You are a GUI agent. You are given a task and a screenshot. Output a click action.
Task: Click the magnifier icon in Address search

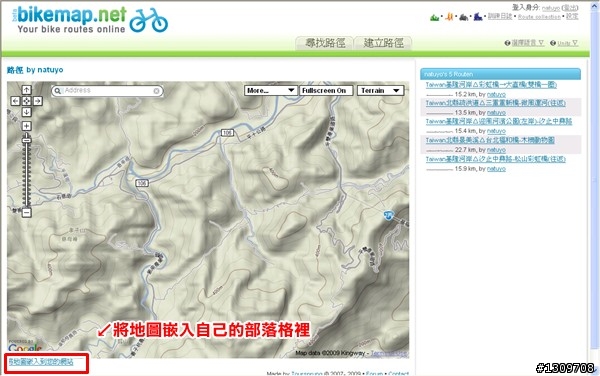pyautogui.click(x=57, y=91)
